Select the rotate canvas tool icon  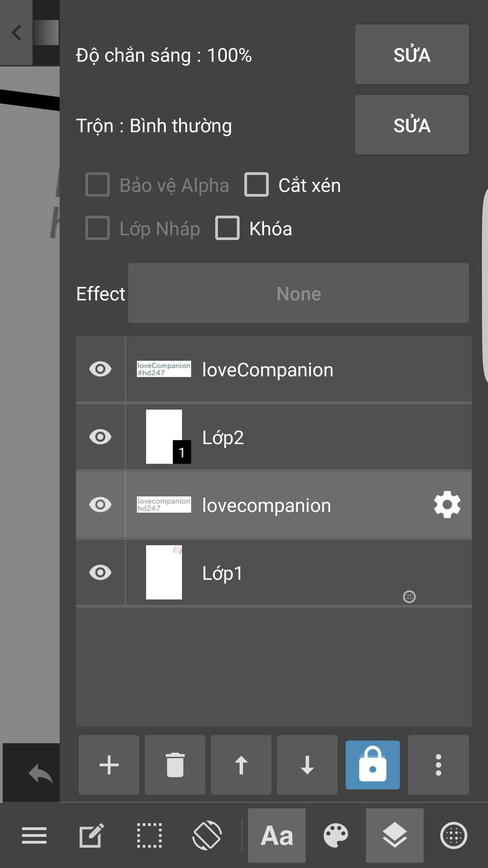[207, 836]
